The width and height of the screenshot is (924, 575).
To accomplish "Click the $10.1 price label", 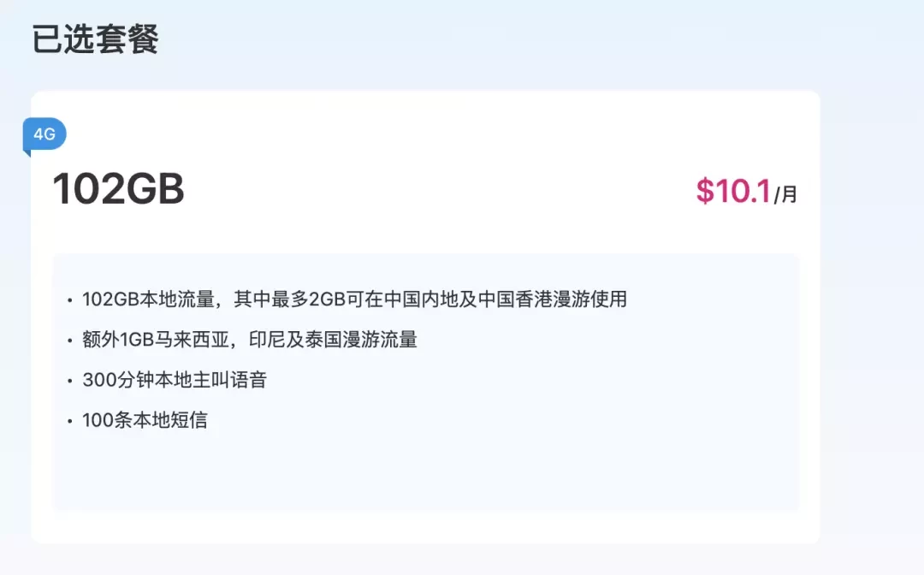I will pyautogui.click(x=733, y=191).
